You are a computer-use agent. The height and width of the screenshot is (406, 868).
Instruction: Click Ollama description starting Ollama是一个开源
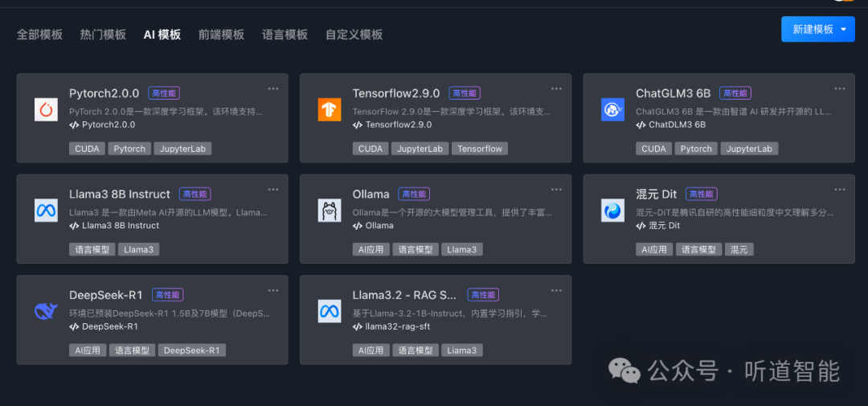click(x=452, y=213)
